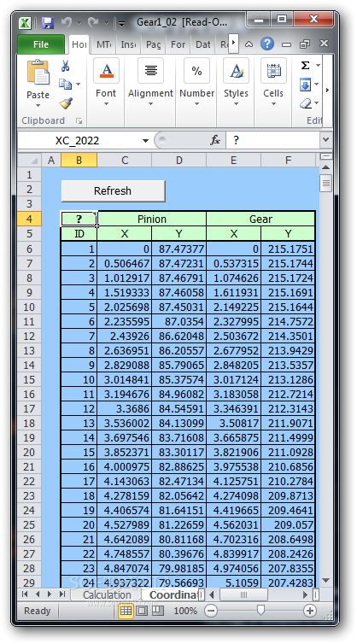Viewport: 357px width, 644px height.
Task: Switch to Page Layout view icon
Action: coord(142,611)
